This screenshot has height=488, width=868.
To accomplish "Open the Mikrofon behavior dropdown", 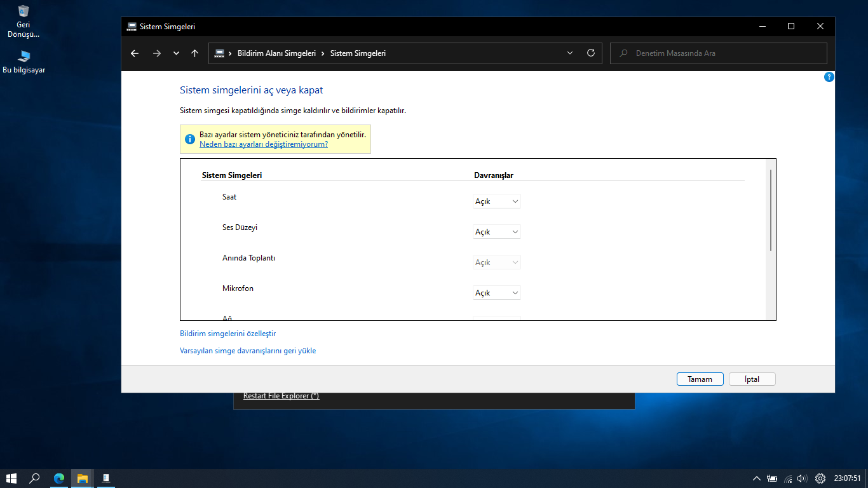I will (x=496, y=293).
